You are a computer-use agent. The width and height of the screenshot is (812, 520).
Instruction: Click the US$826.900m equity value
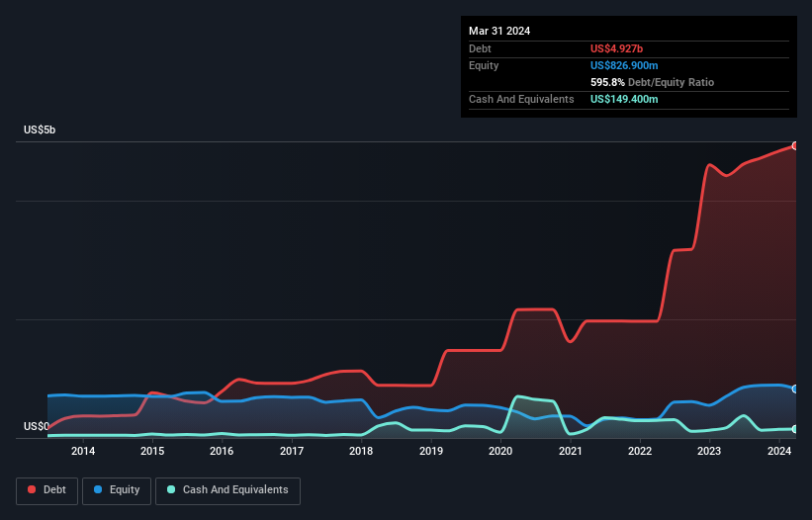click(x=624, y=65)
